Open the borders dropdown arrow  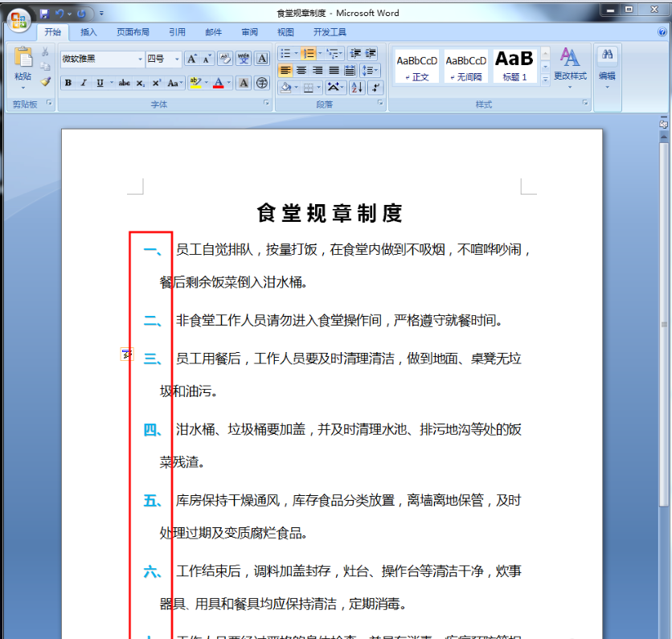pyautogui.click(x=319, y=88)
